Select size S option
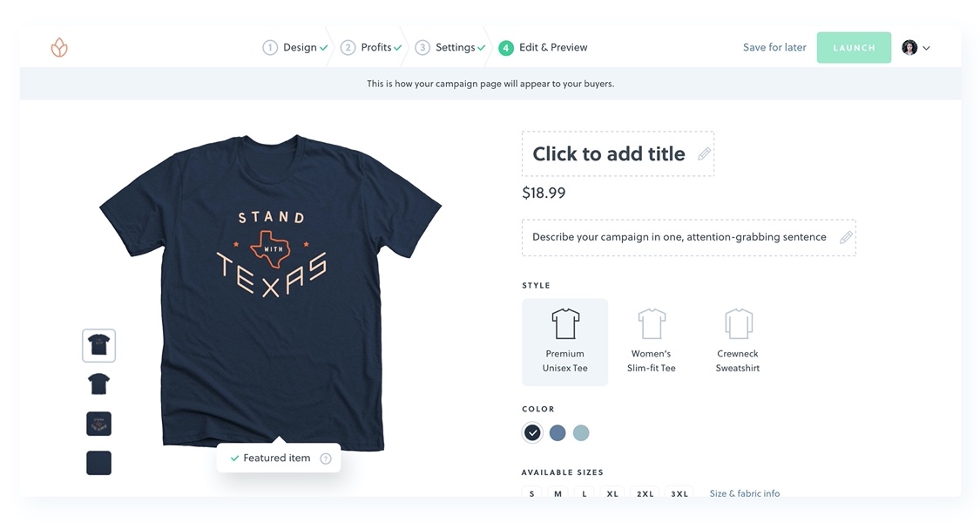The image size is (980, 523). tap(532, 494)
